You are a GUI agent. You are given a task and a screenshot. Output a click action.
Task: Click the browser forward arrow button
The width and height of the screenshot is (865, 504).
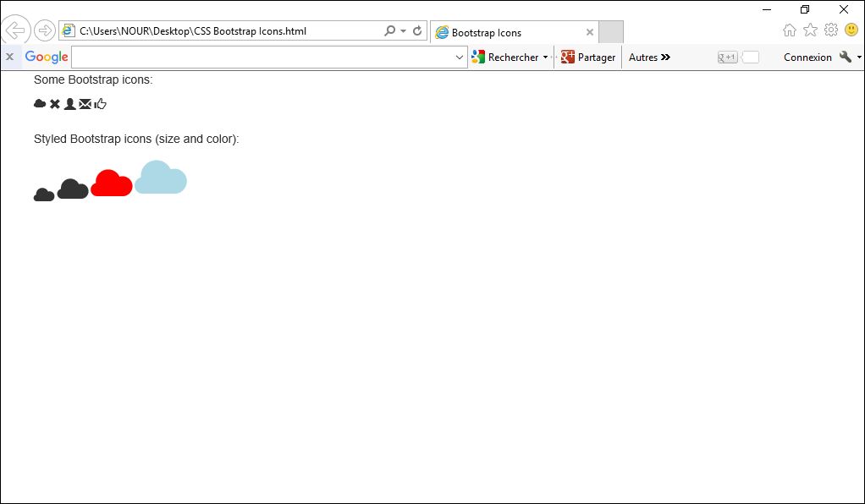click(45, 31)
